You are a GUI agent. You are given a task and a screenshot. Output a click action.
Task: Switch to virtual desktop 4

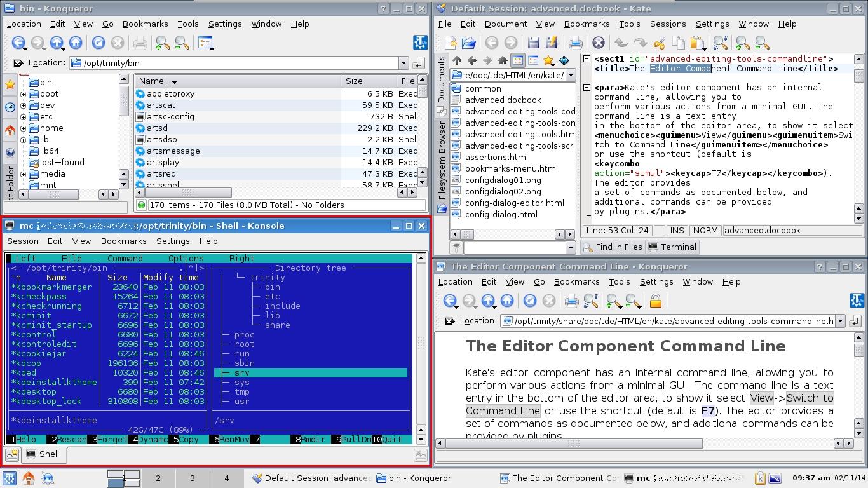[x=226, y=478]
